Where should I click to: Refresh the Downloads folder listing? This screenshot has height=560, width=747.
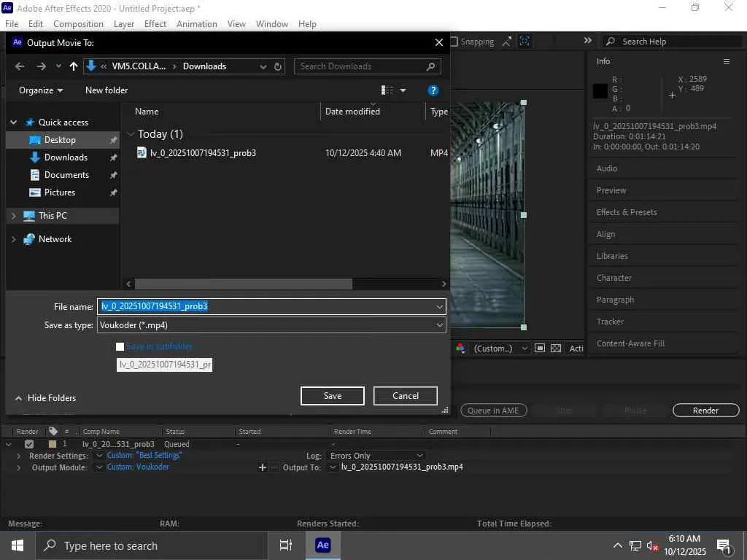[278, 66]
